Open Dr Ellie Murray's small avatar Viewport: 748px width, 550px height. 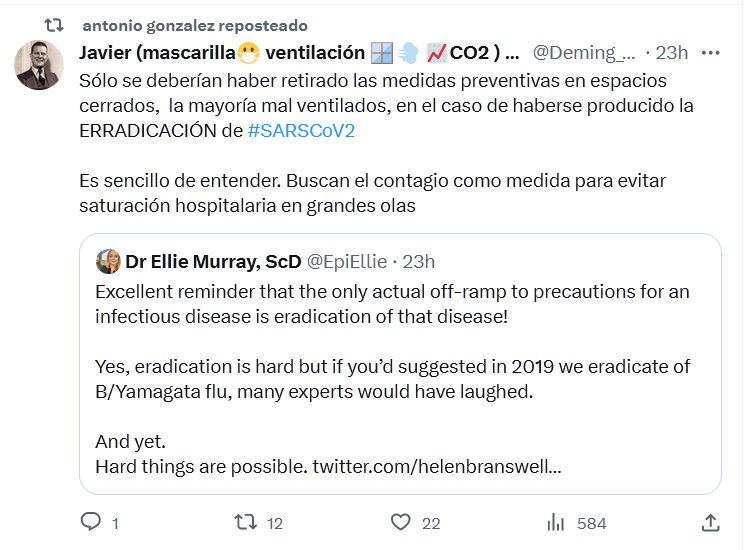click(108, 262)
